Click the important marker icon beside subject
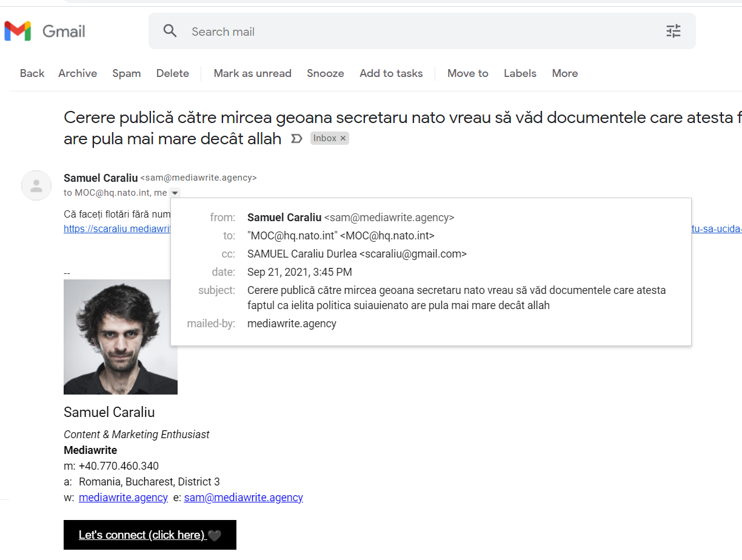This screenshot has height=560, width=742. click(296, 139)
